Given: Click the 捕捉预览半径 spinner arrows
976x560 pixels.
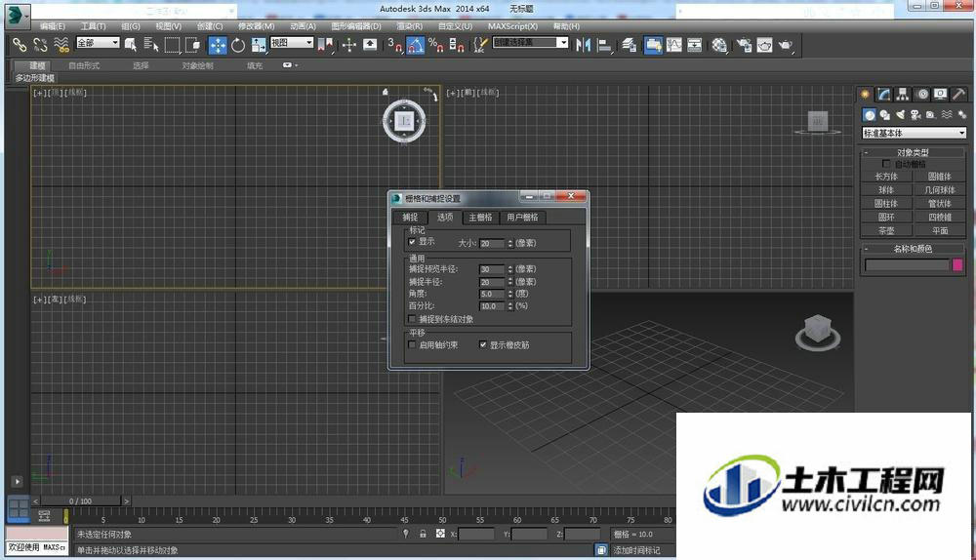Looking at the screenshot, I should coord(509,269).
